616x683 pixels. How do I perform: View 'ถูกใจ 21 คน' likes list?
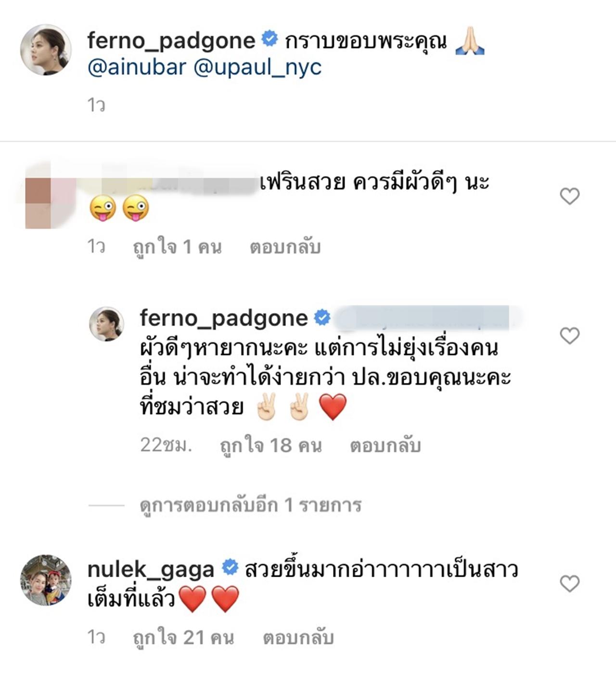[x=183, y=638]
